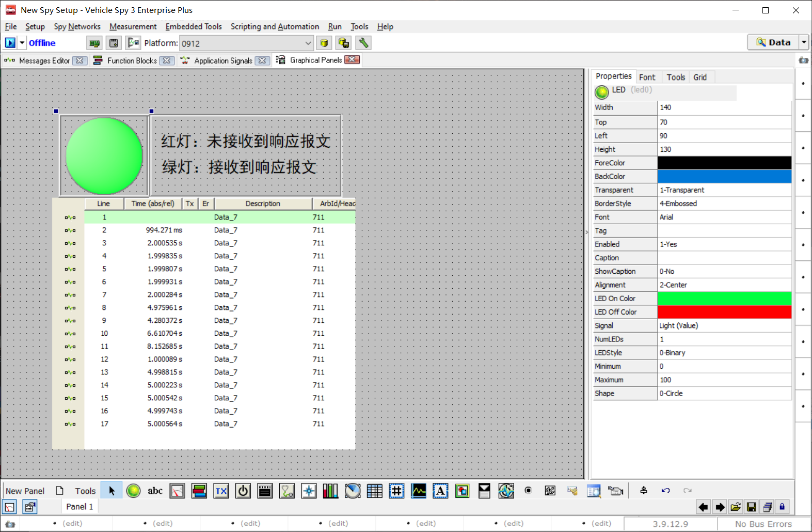Choose the power on/off button tool
812x532 pixels.
(x=243, y=491)
